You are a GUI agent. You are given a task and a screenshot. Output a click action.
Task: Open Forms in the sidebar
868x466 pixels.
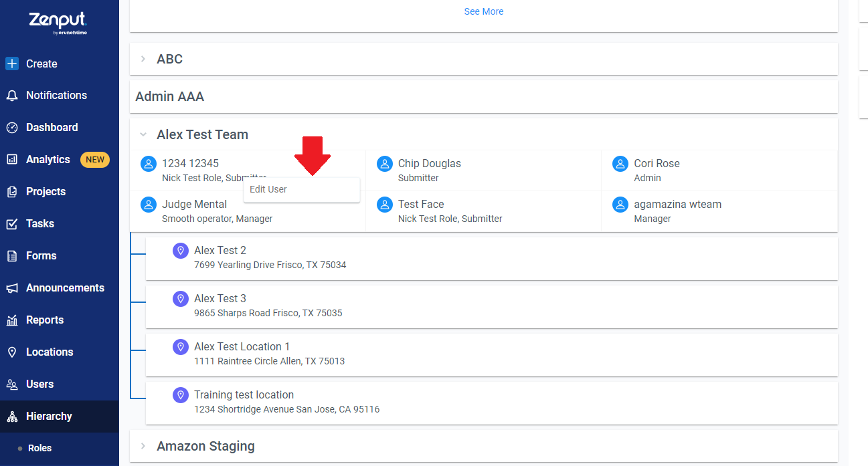41,256
